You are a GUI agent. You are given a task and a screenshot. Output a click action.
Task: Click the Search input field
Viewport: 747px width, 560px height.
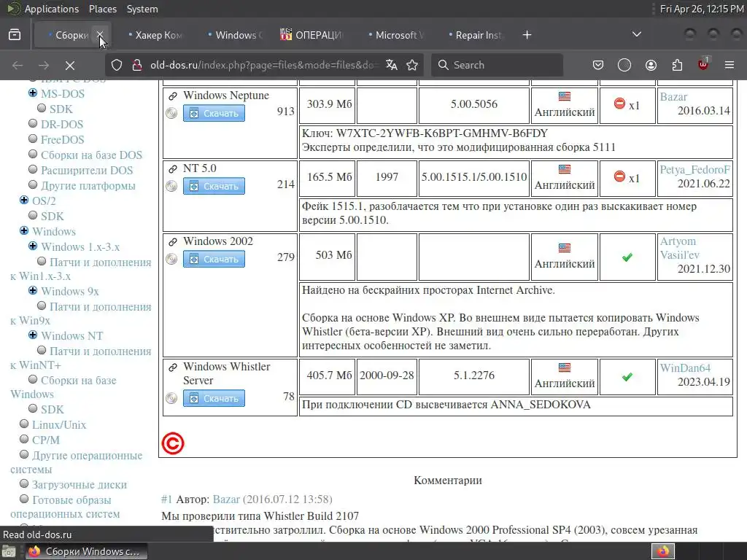pyautogui.click(x=497, y=65)
